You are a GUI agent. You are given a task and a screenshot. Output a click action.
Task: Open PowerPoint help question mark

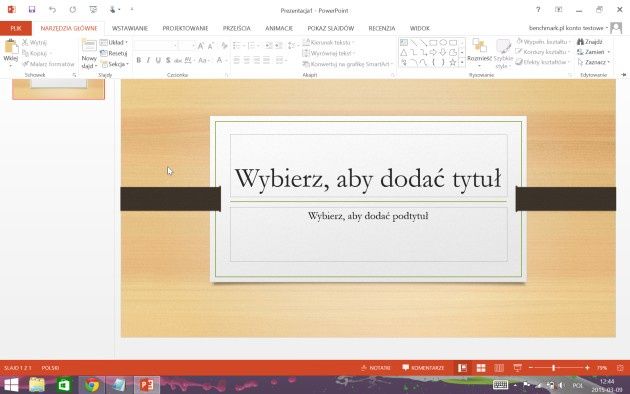[538, 10]
